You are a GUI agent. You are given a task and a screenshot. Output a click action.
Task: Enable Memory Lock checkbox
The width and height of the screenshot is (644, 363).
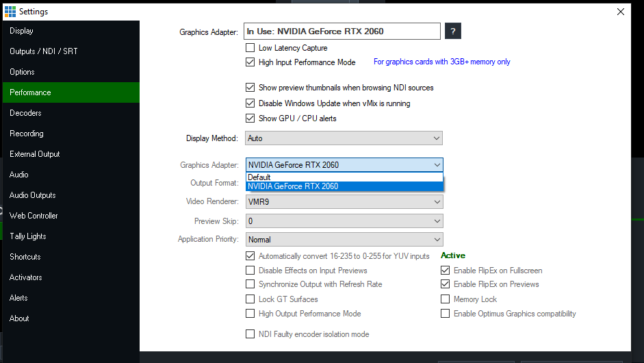tap(446, 299)
